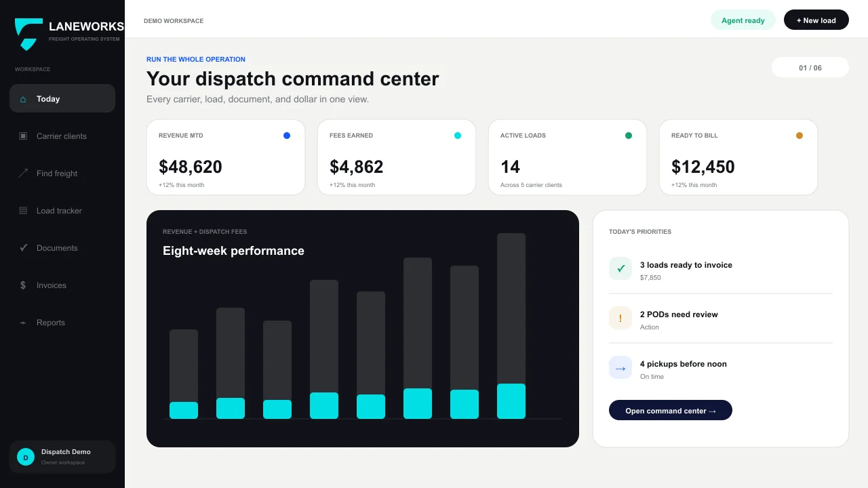868x488 pixels.
Task: Click the $48,620 revenue value
Action: click(x=191, y=167)
